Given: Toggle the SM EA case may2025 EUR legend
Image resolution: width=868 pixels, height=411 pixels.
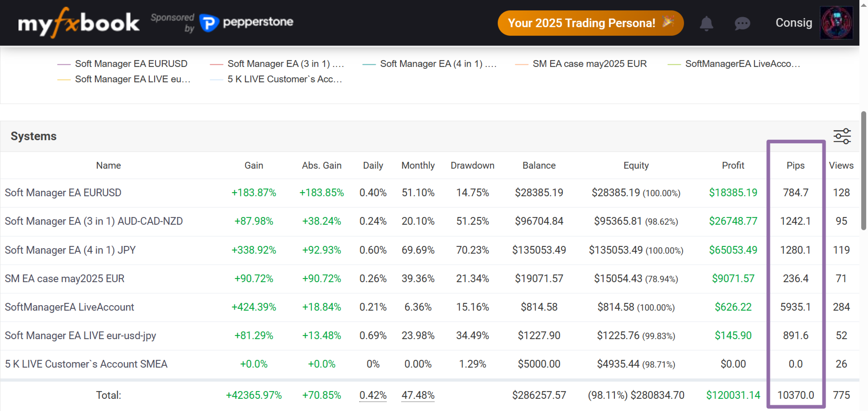Looking at the screenshot, I should coord(589,64).
